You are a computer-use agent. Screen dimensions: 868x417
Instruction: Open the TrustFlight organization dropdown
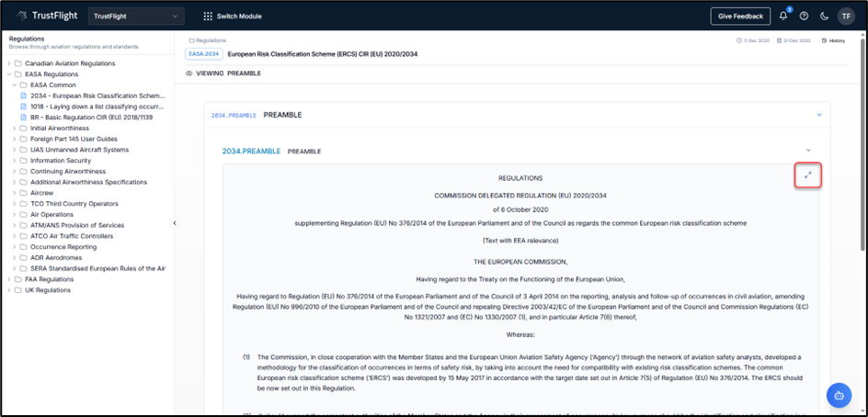pos(136,16)
